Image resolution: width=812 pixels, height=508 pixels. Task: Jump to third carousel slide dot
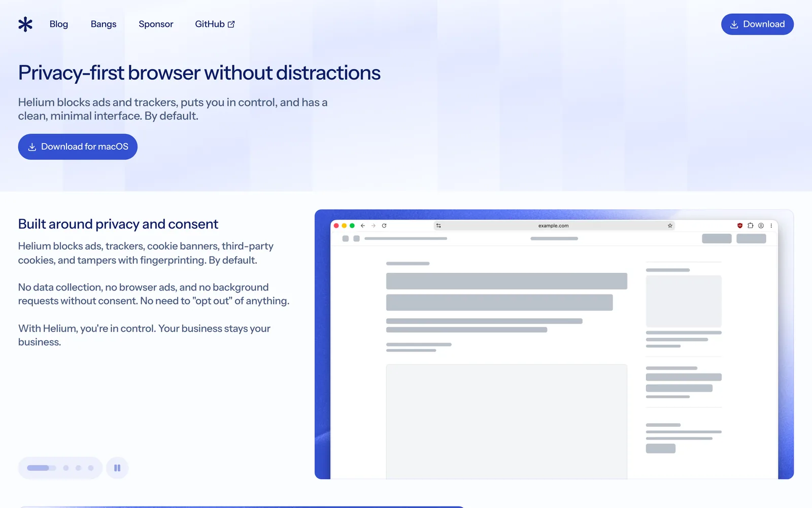tap(78, 468)
